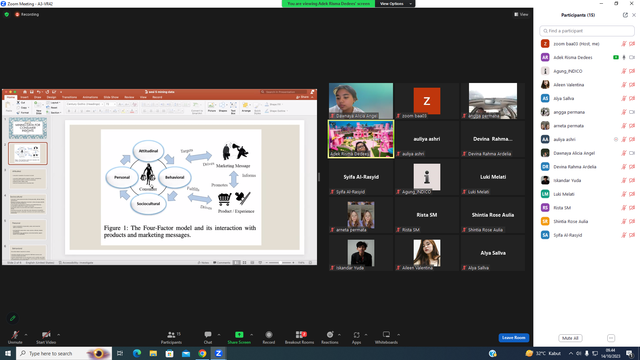Expand the arrow next to Apps

click(366, 335)
